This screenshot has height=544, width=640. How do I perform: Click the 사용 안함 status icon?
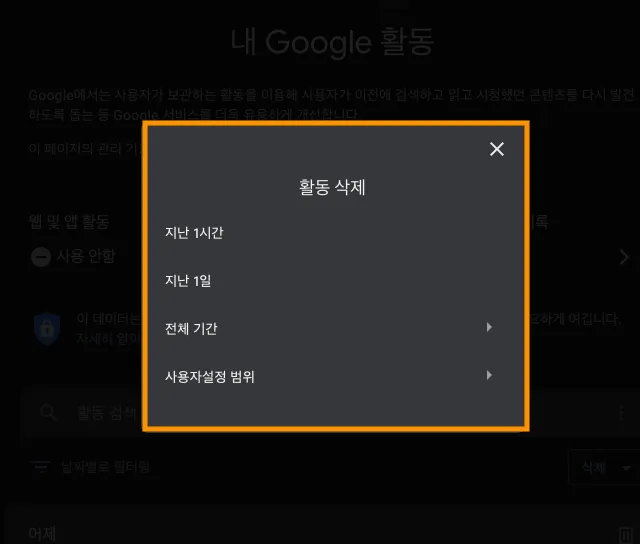point(41,257)
